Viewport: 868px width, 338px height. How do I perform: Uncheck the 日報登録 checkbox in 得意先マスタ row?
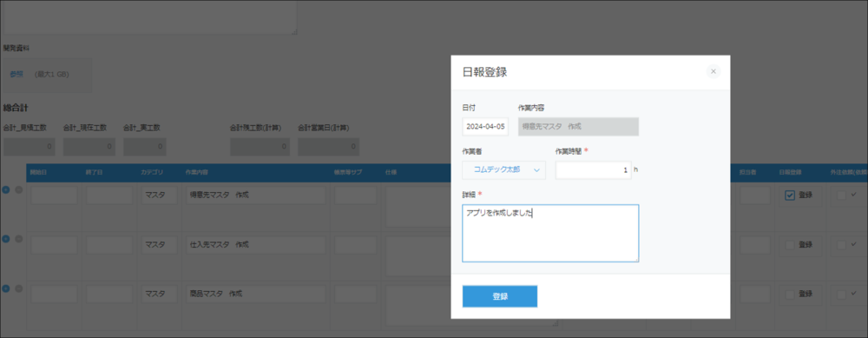pyautogui.click(x=790, y=195)
